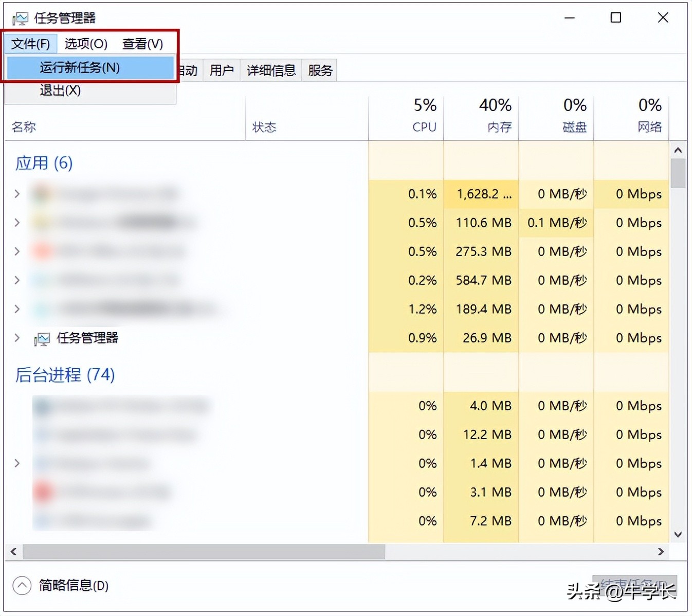Expand the background process using 1.4 MB
Viewport: 692px width, 616px height.
17,463
